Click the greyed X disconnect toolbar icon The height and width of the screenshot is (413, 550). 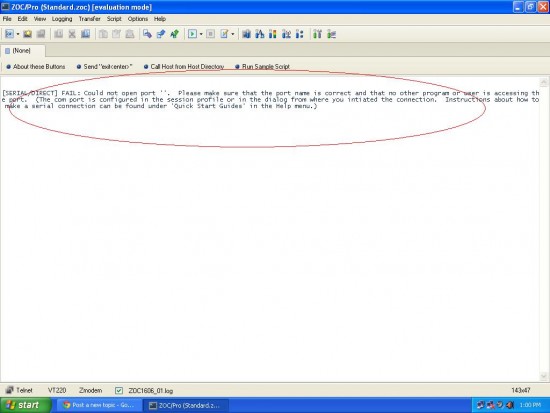coord(72,34)
